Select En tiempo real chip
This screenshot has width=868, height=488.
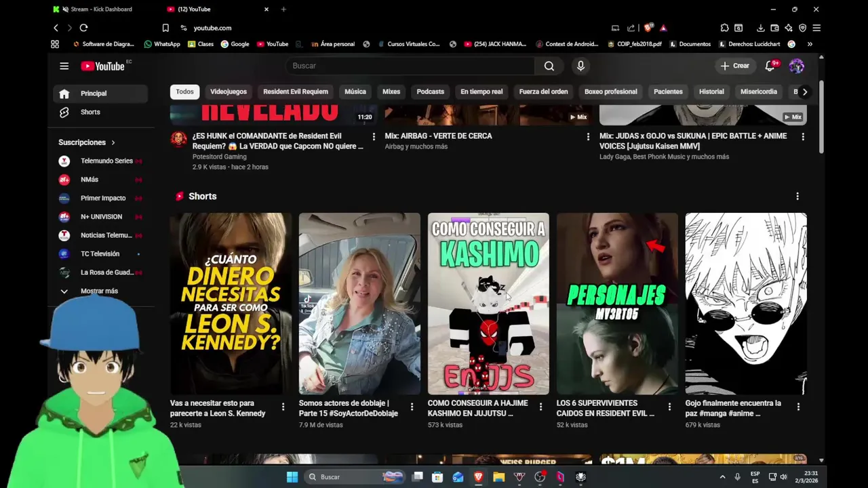481,91
